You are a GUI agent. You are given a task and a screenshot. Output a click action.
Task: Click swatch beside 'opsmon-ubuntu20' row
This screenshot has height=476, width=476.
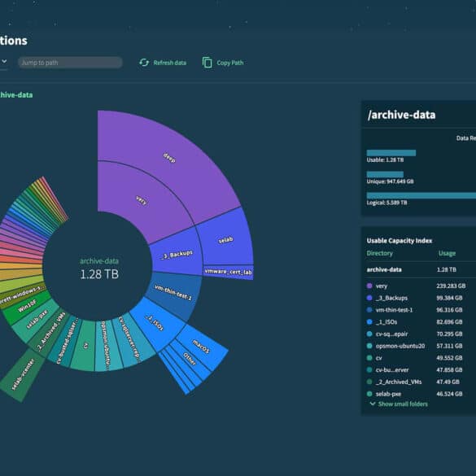point(369,346)
